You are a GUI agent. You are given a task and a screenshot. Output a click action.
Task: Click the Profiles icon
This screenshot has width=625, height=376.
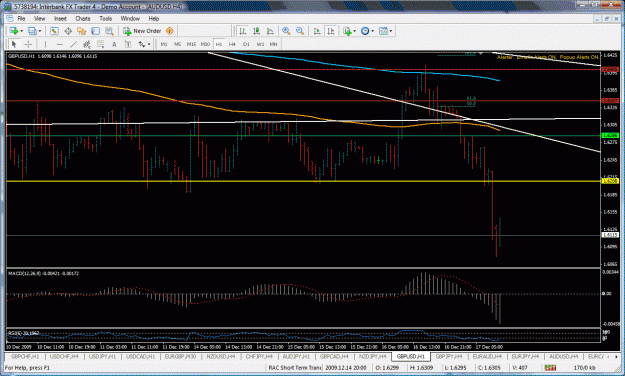[32, 31]
